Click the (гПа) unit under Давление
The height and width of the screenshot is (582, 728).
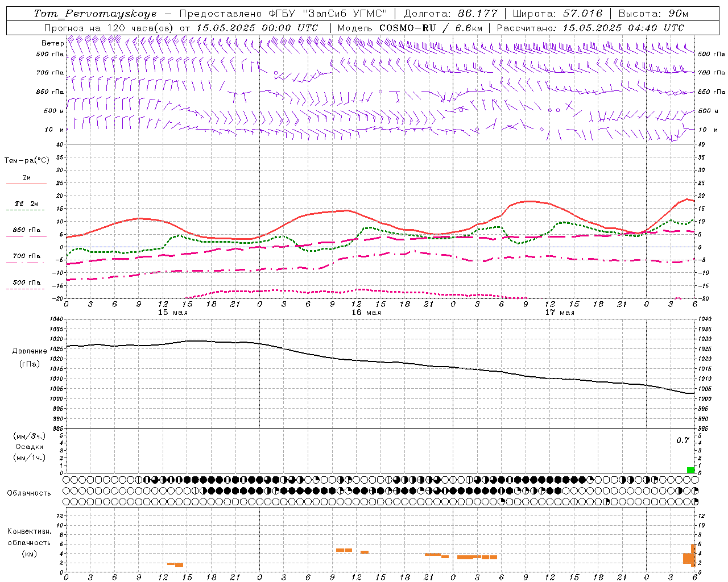30,364
